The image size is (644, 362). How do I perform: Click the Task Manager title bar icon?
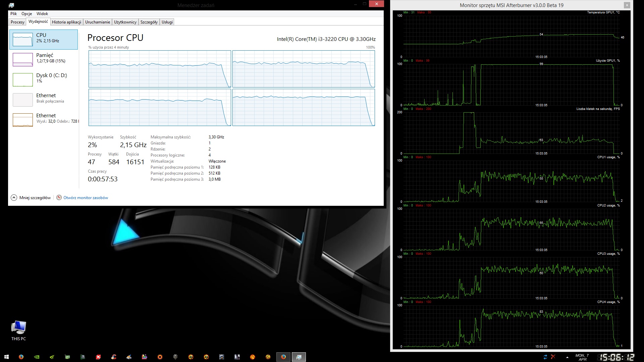[11, 5]
